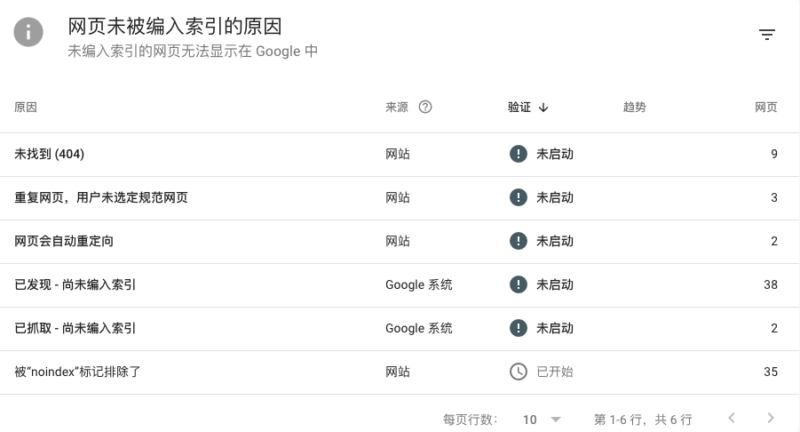Viewport: 800px width, 432px height.
Task: Click the warning icon in 未找到 (404) row
Action: point(518,154)
